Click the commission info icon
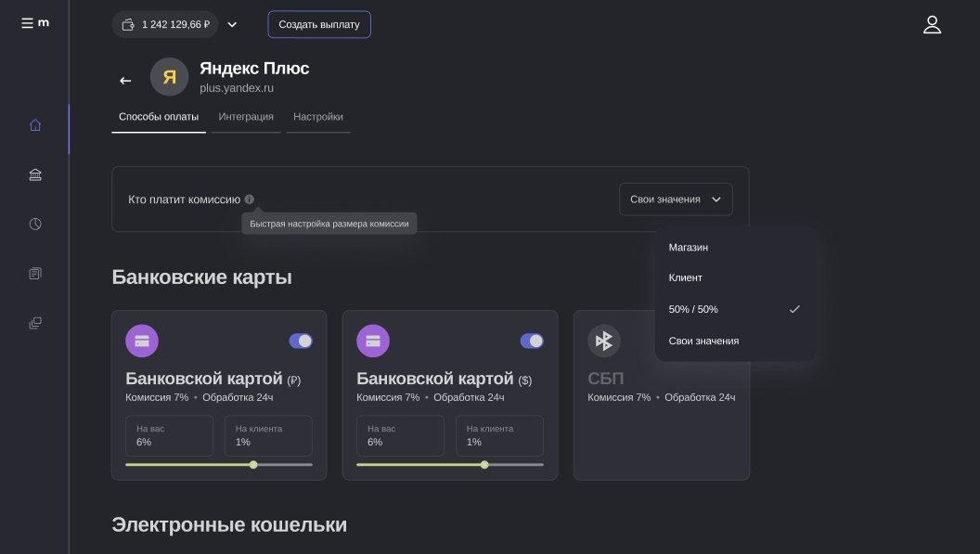 click(250, 200)
